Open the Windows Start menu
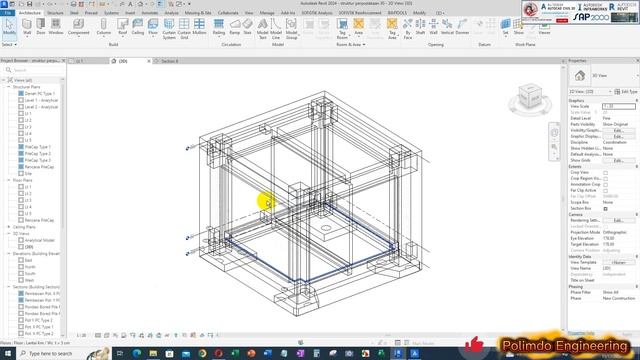The width and height of the screenshot is (640, 360). (8, 353)
